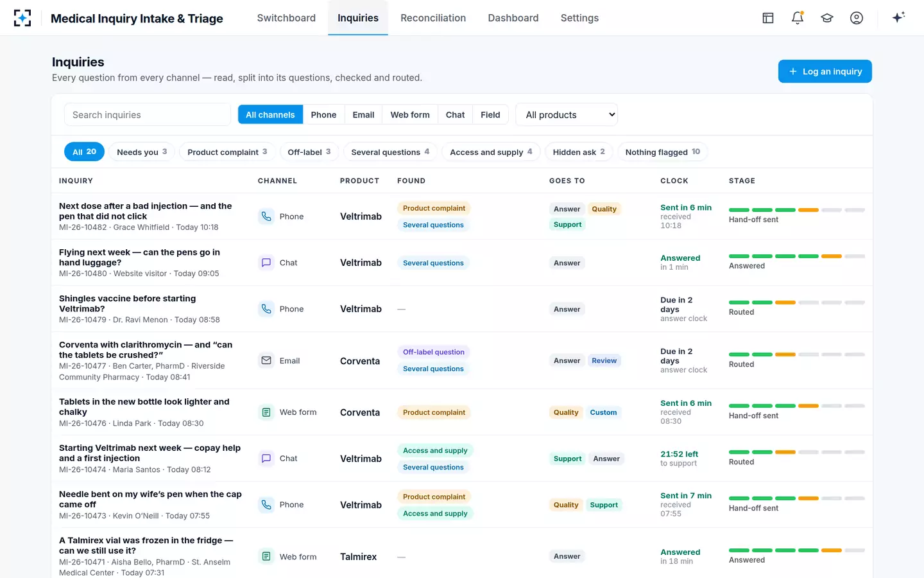Open the Settings tab
924x578 pixels.
[x=579, y=18]
